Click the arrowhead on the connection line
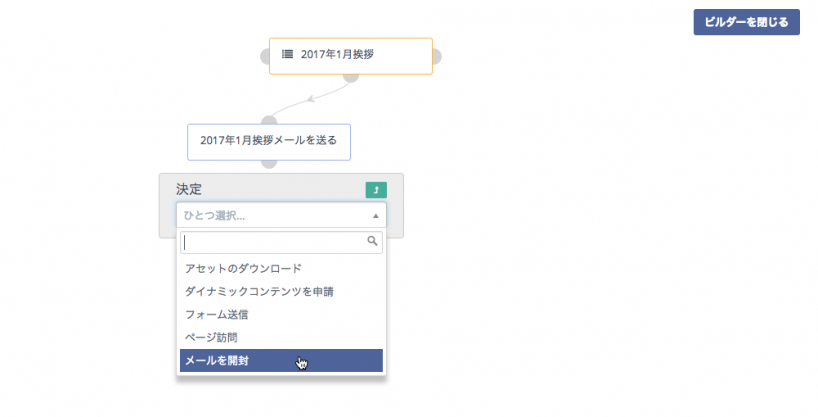The image size is (818, 417). click(x=311, y=98)
